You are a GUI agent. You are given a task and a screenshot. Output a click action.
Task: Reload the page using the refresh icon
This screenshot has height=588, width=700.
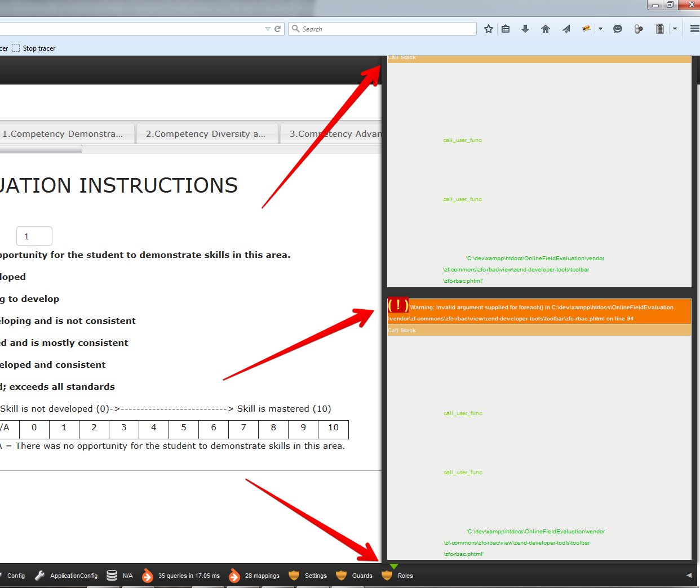pos(277,29)
